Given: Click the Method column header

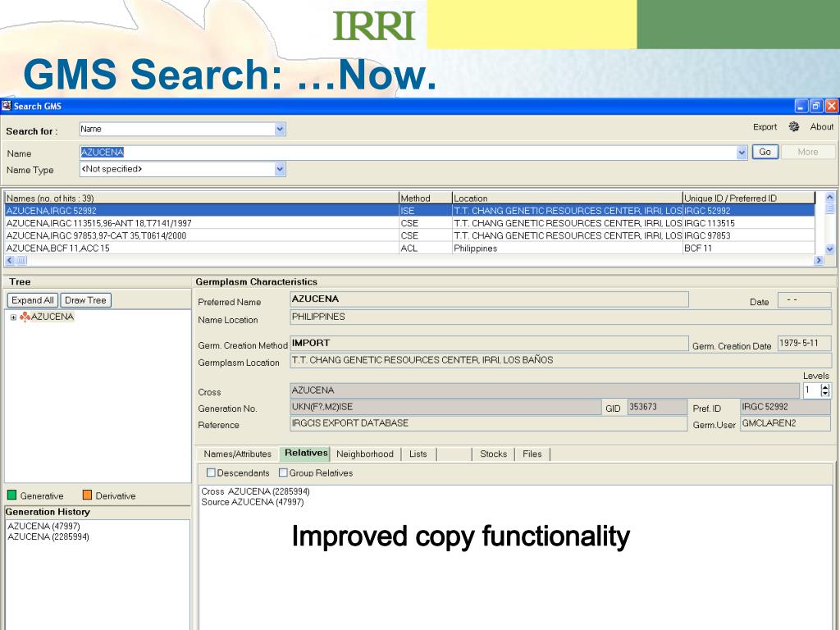Looking at the screenshot, I should (426, 199).
